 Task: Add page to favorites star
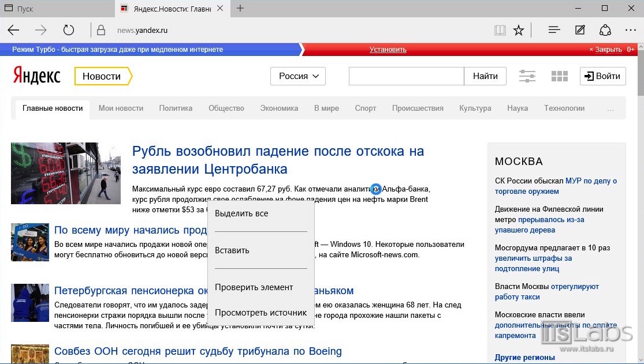coord(519,30)
